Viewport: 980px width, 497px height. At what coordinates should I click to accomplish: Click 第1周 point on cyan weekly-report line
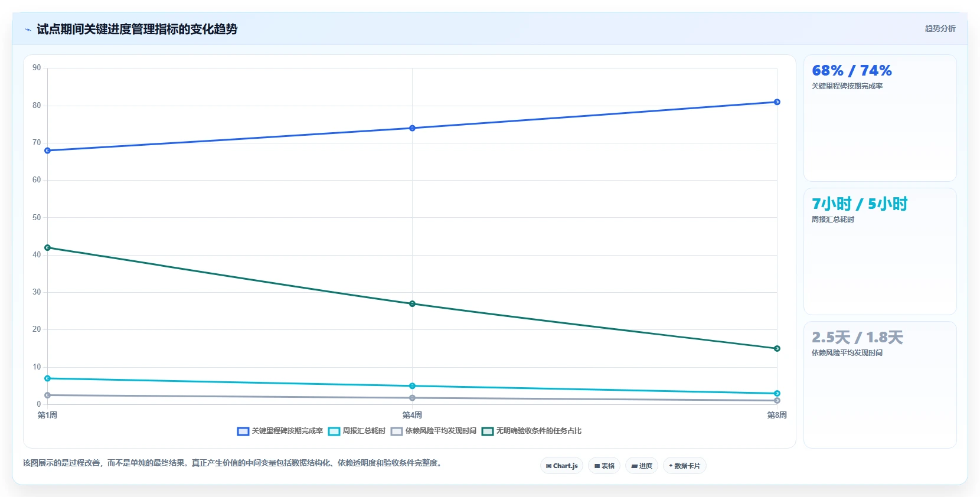coord(47,378)
